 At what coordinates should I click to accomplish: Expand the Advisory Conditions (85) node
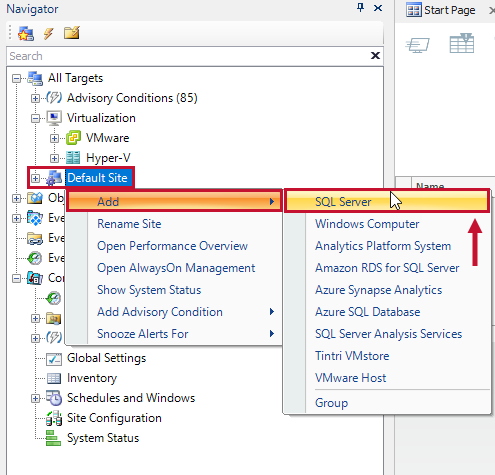(x=35, y=98)
